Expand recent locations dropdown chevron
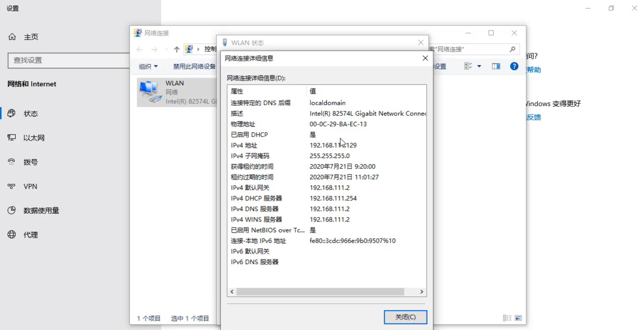 coord(166,49)
